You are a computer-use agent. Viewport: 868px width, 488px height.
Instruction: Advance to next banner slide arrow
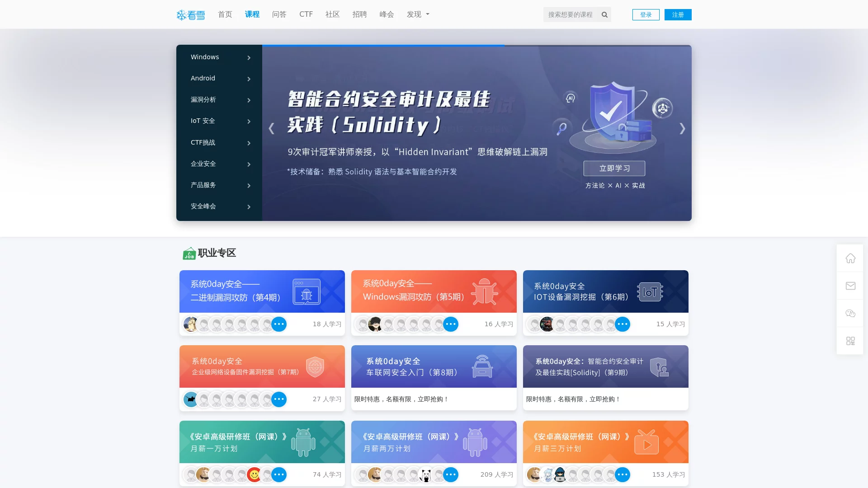click(x=682, y=129)
